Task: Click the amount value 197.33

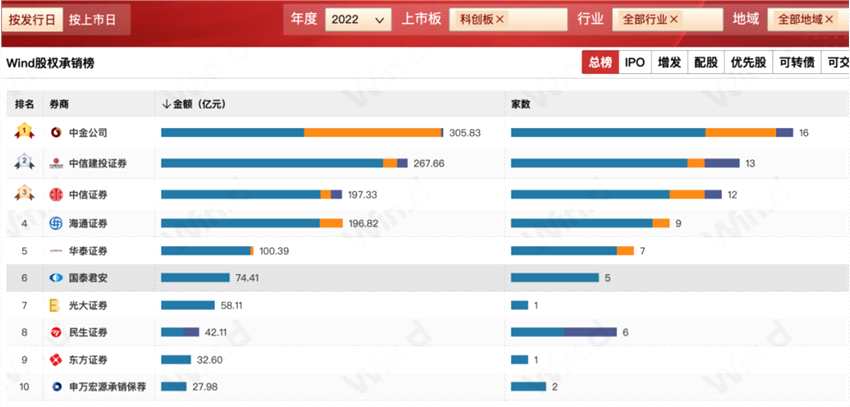Action: (362, 195)
